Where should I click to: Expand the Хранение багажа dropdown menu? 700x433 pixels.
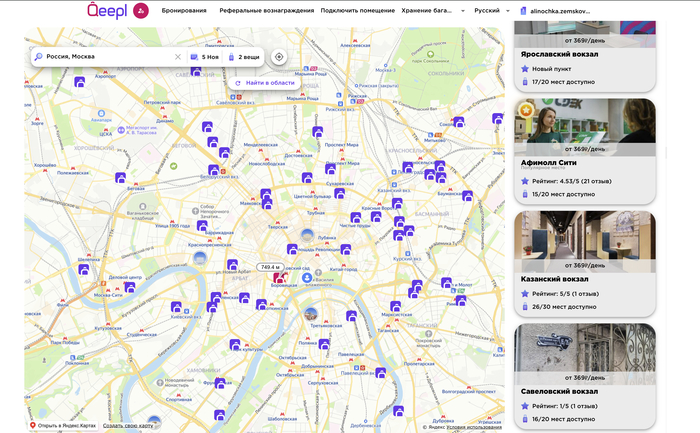coord(435,11)
